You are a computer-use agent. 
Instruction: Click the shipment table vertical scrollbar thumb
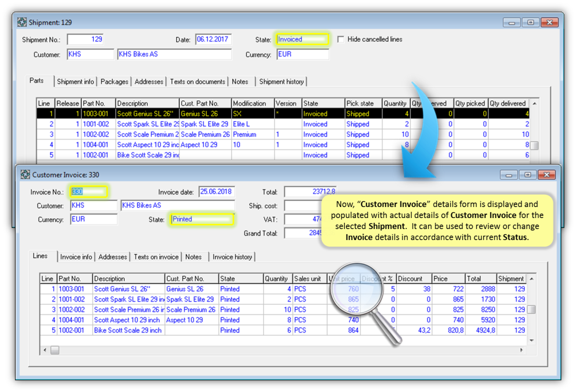pos(535,146)
